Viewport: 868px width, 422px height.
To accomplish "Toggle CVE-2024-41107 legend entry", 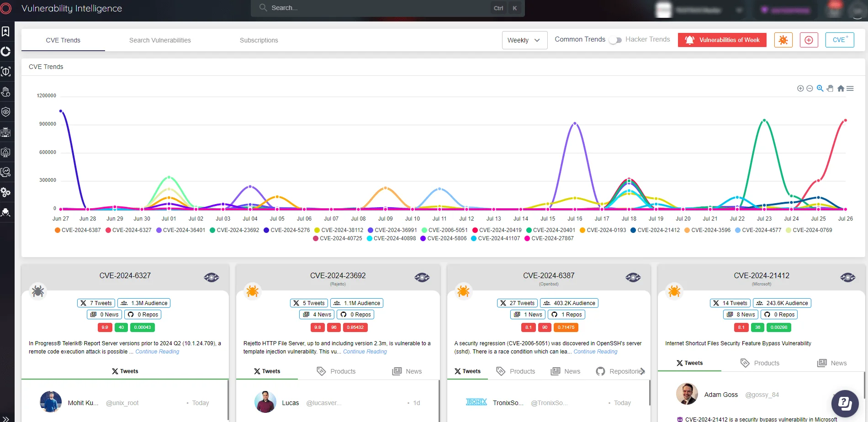I will pos(496,238).
